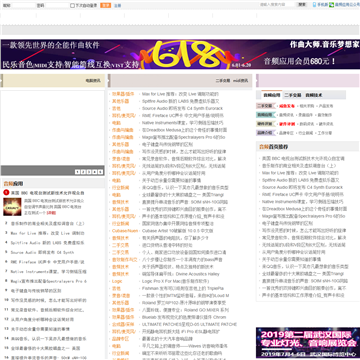Open midi资讯 in the center header
This screenshot has height=360, width=360.
(240, 81)
